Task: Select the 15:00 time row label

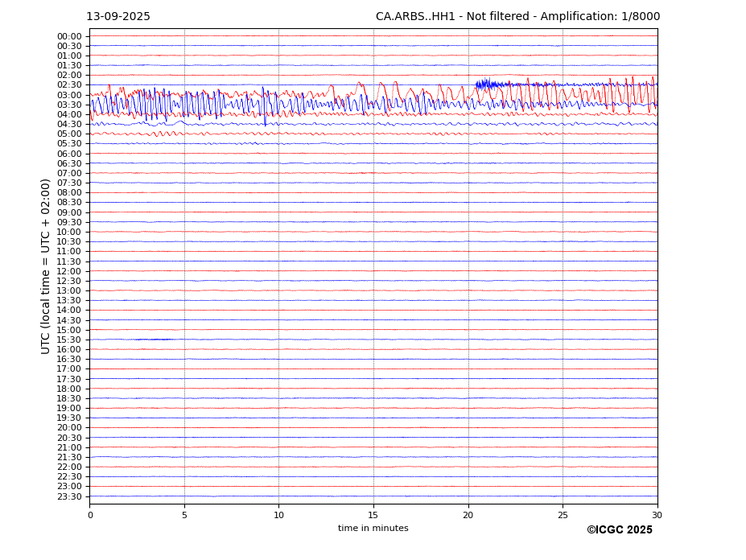Action: [x=69, y=330]
